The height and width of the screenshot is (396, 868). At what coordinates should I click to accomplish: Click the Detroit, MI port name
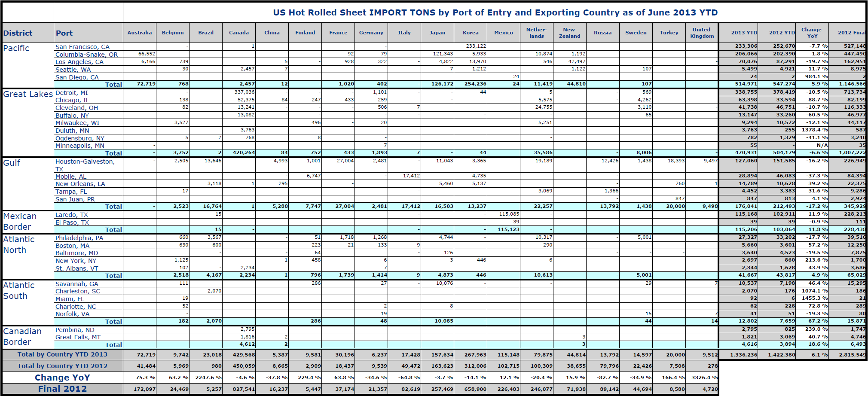point(71,93)
